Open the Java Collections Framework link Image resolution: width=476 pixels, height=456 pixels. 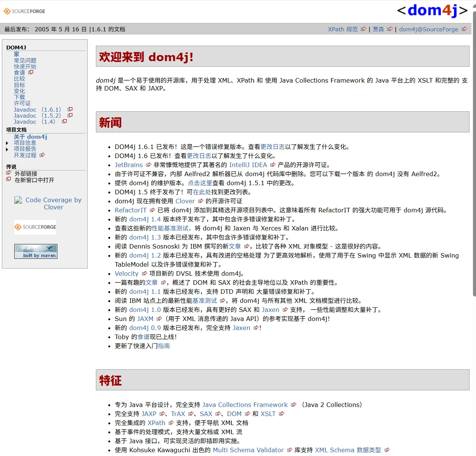pyautogui.click(x=245, y=405)
